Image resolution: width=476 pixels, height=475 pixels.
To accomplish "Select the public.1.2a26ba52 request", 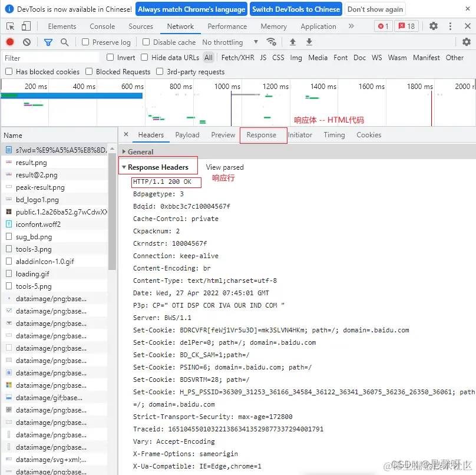I will (55, 212).
